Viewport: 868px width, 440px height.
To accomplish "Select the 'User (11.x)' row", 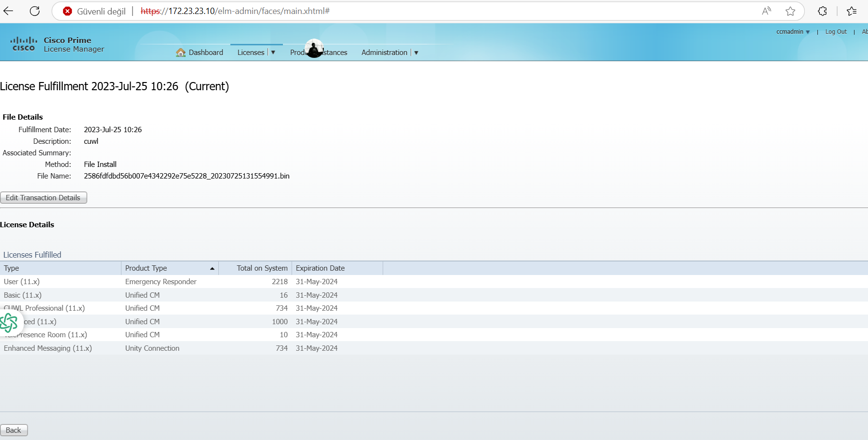I will (434, 282).
